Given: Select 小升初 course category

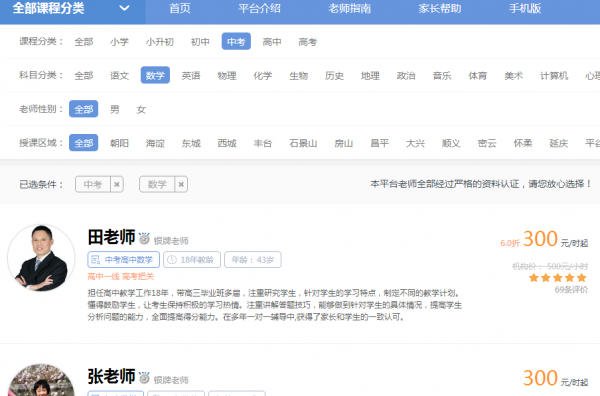Looking at the screenshot, I should pos(160,42).
